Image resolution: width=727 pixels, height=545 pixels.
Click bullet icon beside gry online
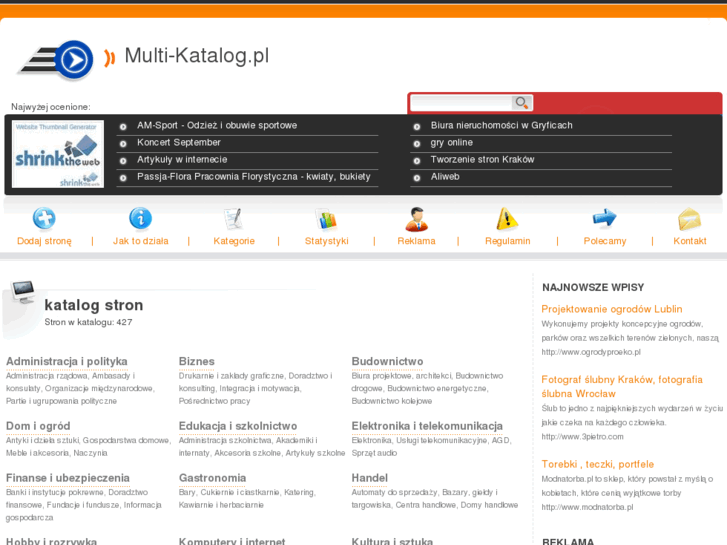pyautogui.click(x=417, y=144)
